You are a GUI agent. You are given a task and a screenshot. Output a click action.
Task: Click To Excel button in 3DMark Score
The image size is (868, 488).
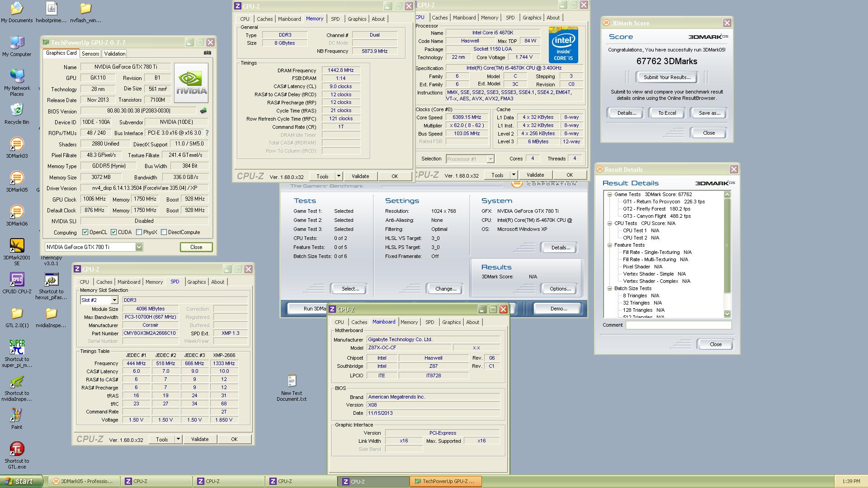[x=667, y=113]
